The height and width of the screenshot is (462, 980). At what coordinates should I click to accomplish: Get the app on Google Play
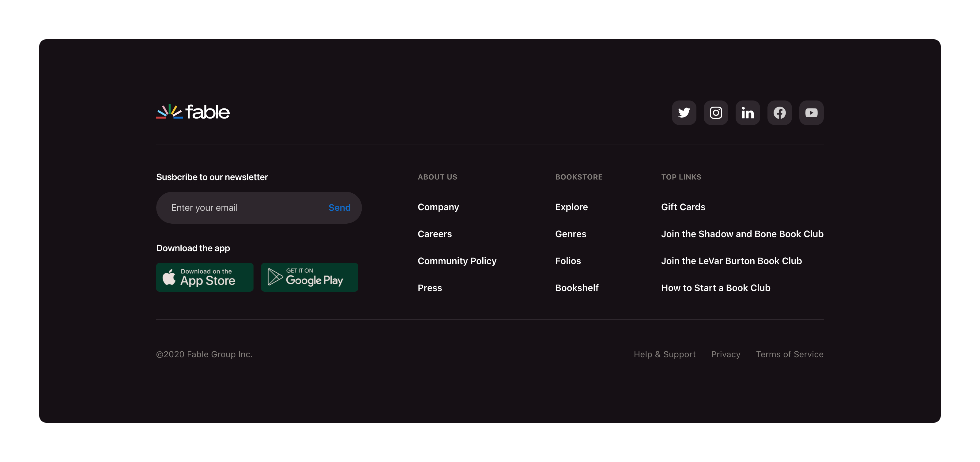click(x=309, y=277)
